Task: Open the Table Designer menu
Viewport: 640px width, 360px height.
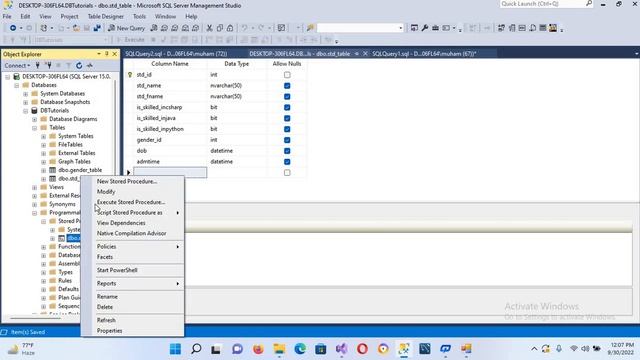Action: (105, 17)
